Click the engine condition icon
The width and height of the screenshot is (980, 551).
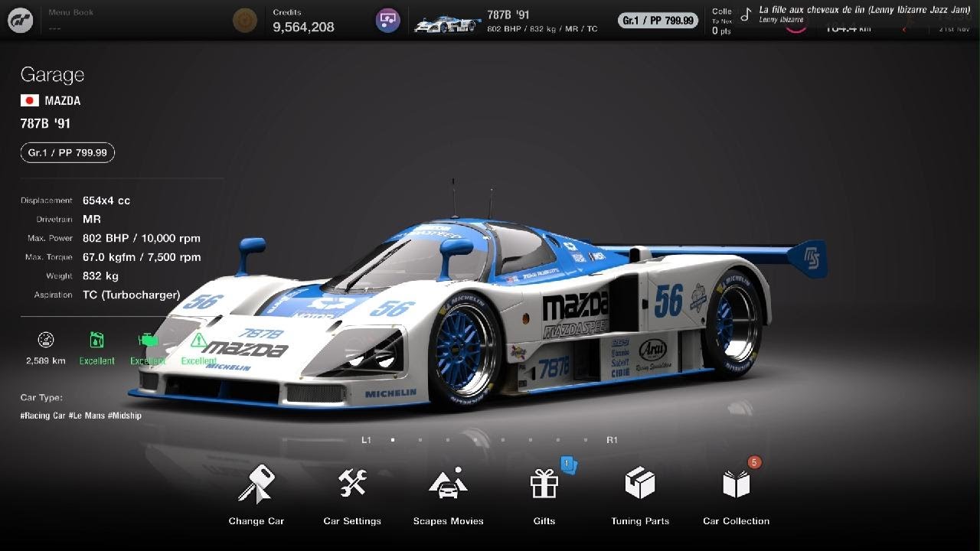[x=148, y=340]
